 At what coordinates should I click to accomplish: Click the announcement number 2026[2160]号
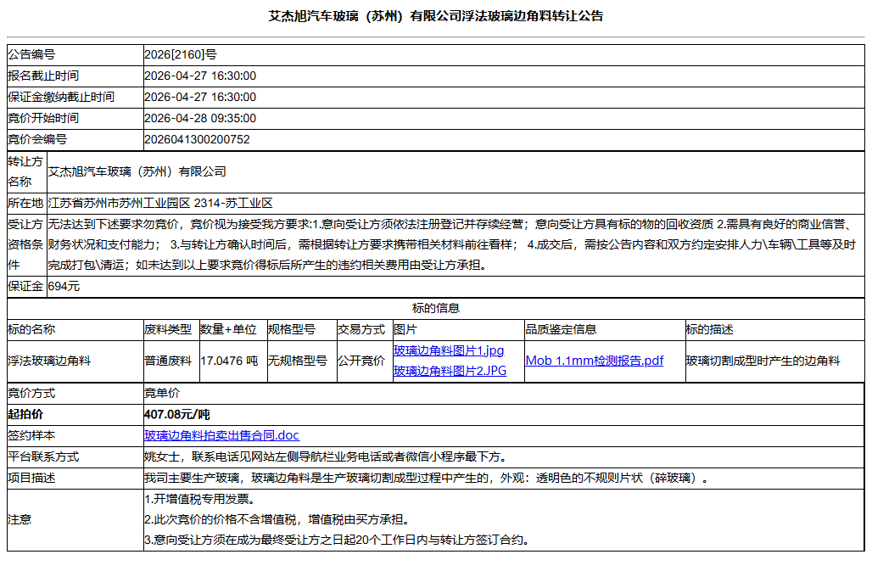181,54
